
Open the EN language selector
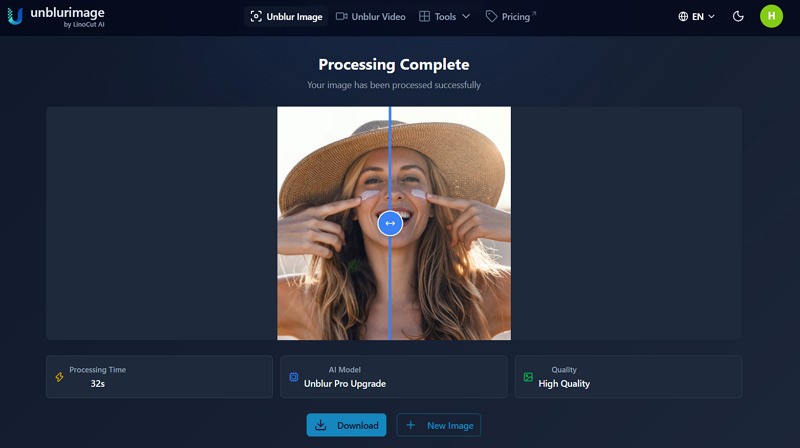(696, 16)
